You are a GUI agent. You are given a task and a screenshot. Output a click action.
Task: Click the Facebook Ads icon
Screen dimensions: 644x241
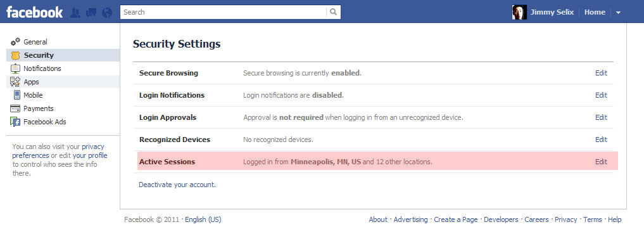(16, 122)
